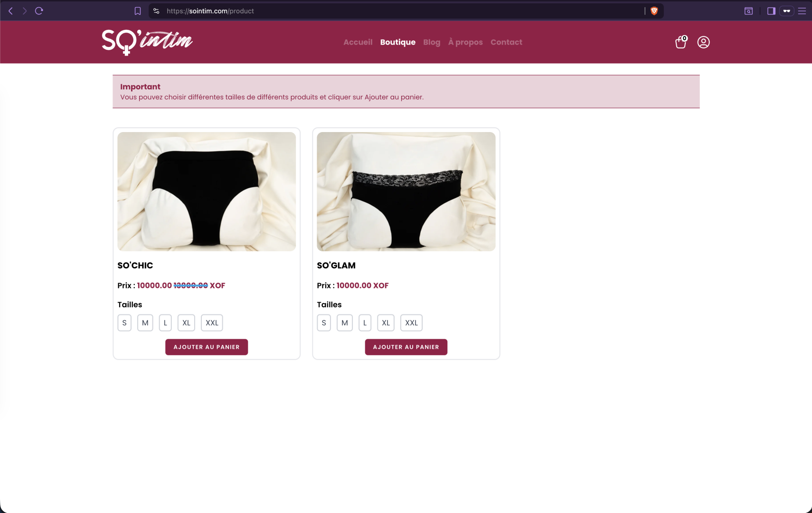Add SO'GLAM to the cart
The height and width of the screenshot is (513, 812).
tap(406, 347)
